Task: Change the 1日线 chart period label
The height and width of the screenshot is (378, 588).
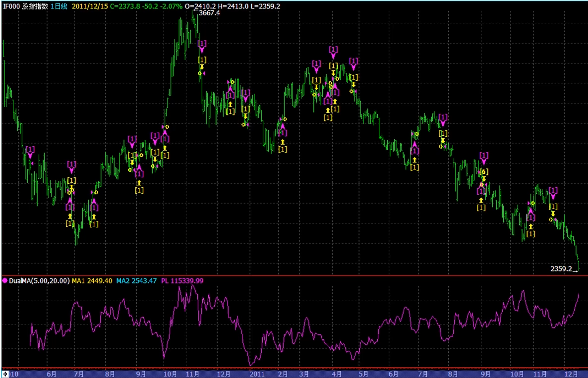Action: 59,6
